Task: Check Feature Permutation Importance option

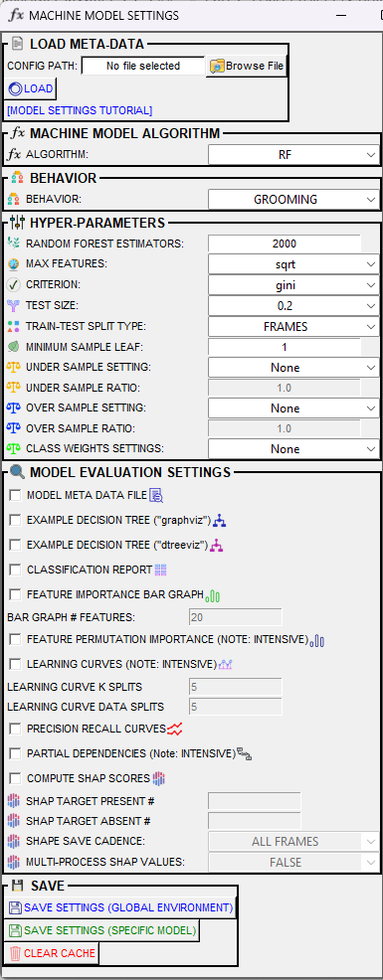Action: 15,639
